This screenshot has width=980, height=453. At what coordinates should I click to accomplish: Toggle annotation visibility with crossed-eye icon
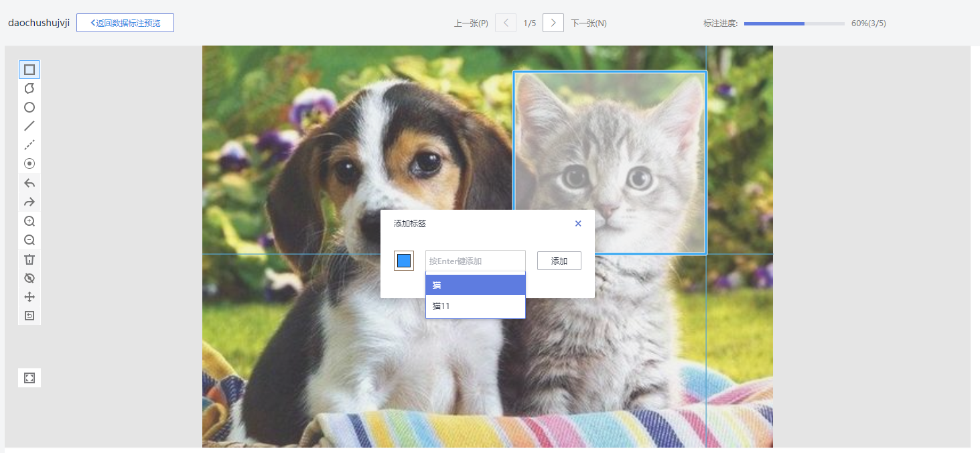pos(29,278)
